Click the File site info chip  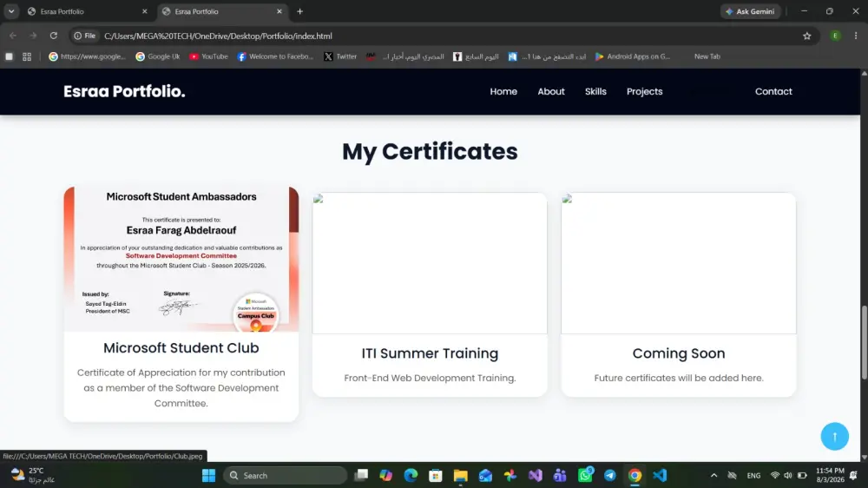(85, 36)
